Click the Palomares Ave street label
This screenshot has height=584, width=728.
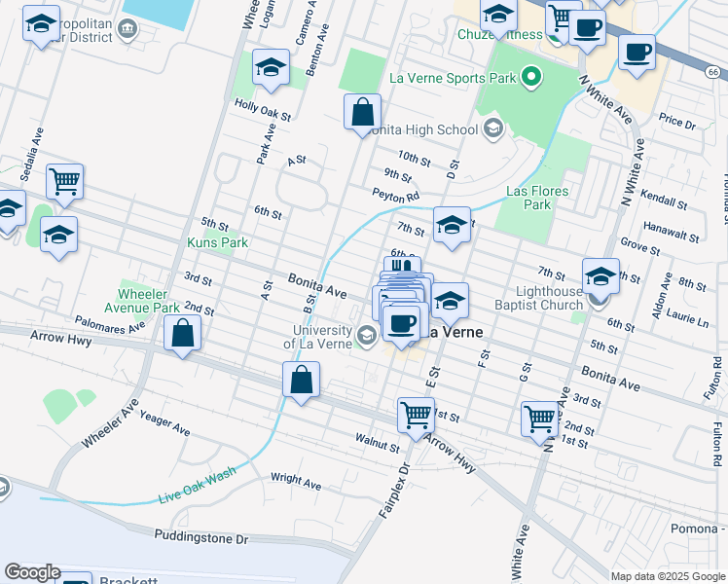coord(110,325)
